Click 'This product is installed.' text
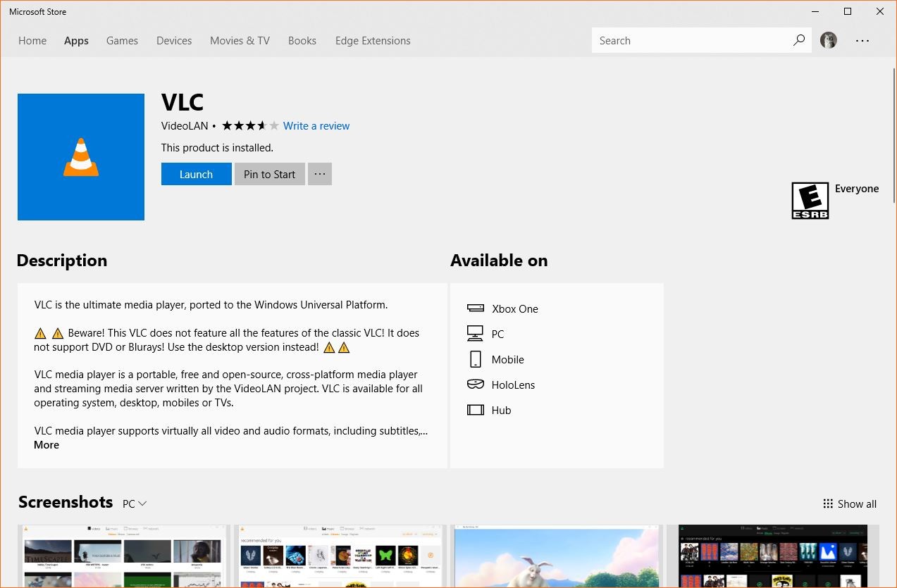This screenshot has width=897, height=588. (217, 148)
